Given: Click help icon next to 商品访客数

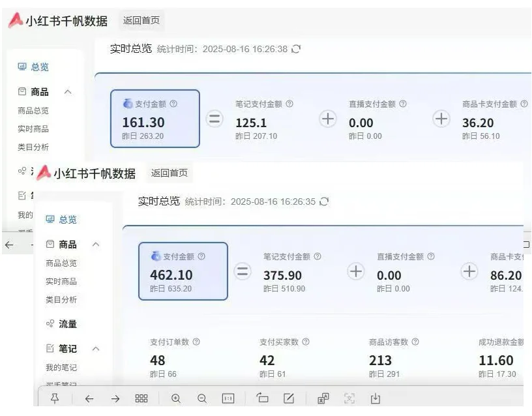Looking at the screenshot, I should (x=415, y=342).
